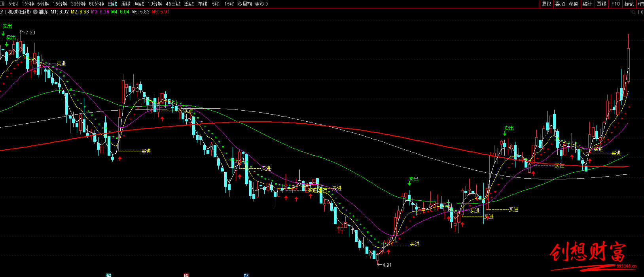The height and width of the screenshot is (277, 644).
Task: Select the M1: 6.92 moving average label
Action: (60, 12)
